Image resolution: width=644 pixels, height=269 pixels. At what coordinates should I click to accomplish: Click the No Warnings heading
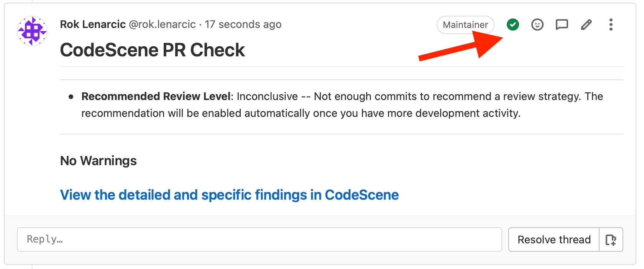[x=99, y=161]
